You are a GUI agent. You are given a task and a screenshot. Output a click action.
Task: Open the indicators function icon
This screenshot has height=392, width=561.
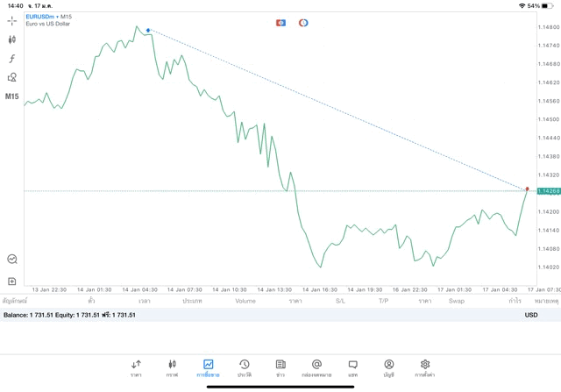click(x=12, y=59)
